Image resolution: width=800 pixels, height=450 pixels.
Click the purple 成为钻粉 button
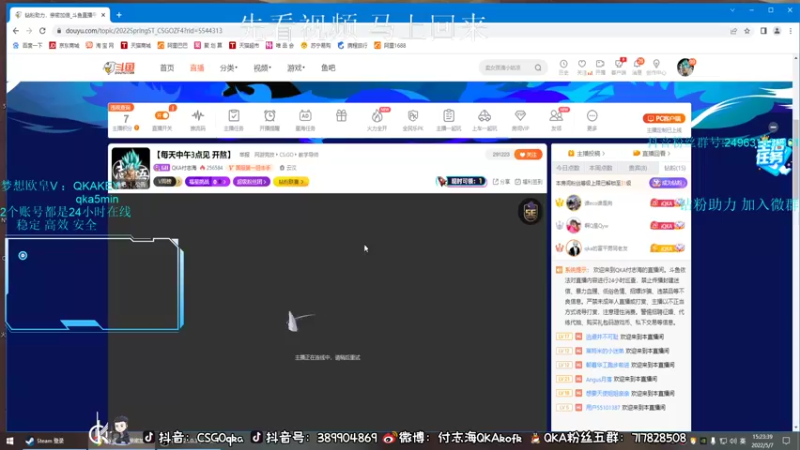668,183
